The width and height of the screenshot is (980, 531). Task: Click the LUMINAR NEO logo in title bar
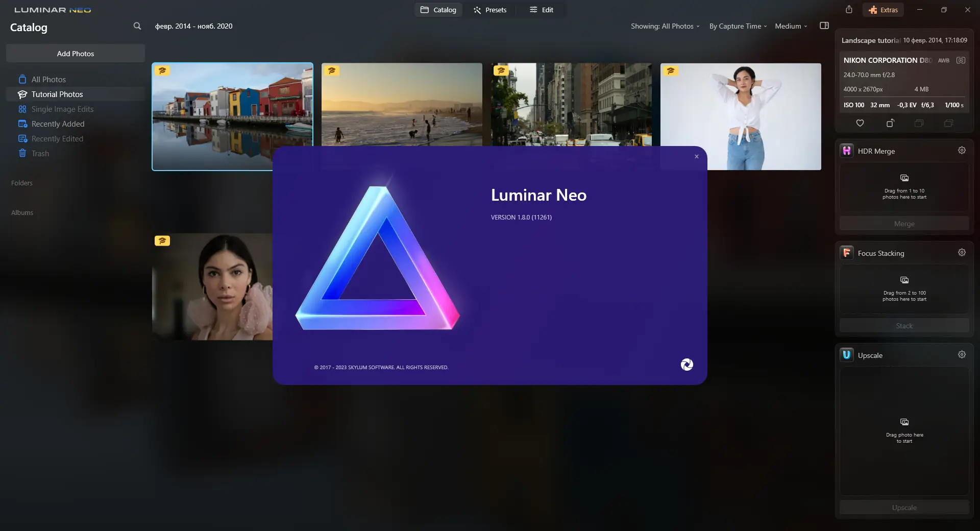pyautogui.click(x=53, y=10)
